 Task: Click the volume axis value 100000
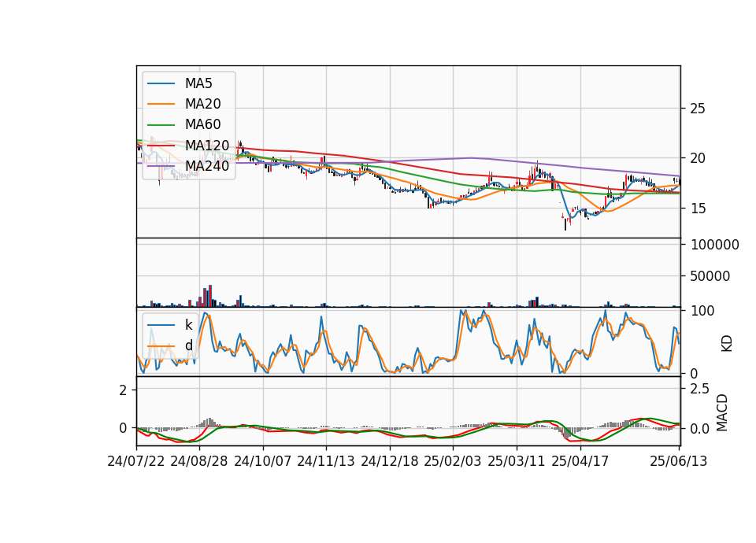(715, 245)
